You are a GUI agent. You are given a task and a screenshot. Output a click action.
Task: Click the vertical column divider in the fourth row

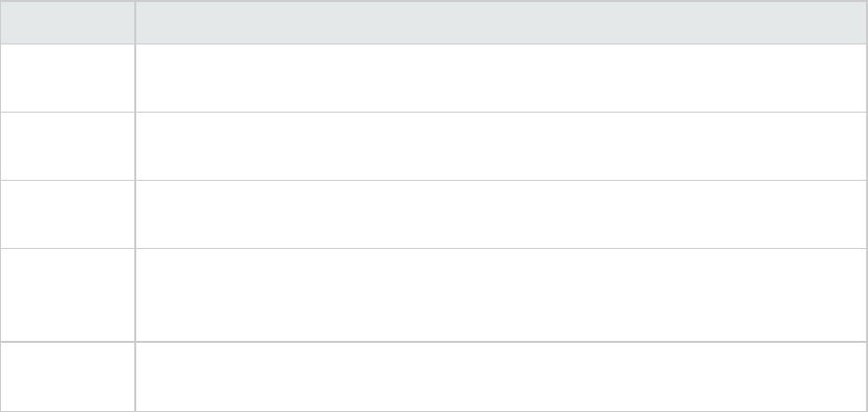[x=134, y=294]
